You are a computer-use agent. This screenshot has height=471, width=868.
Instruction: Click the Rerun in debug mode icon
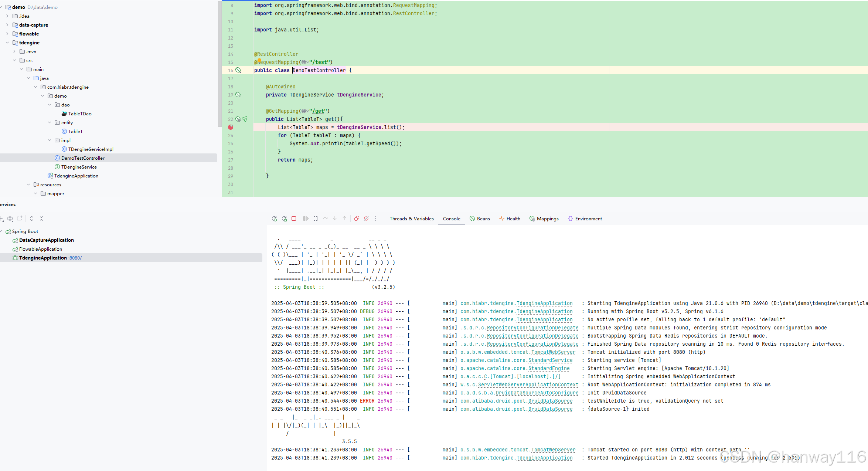(284, 219)
